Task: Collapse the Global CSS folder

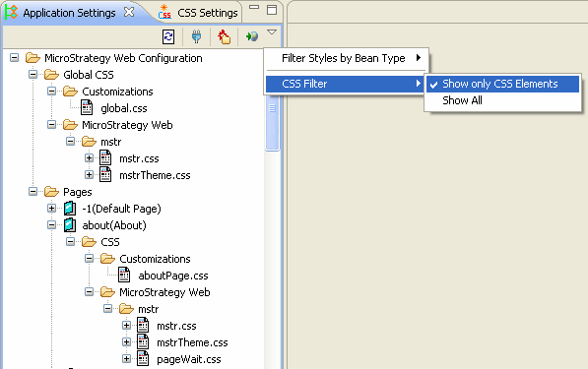Action: 33,74
